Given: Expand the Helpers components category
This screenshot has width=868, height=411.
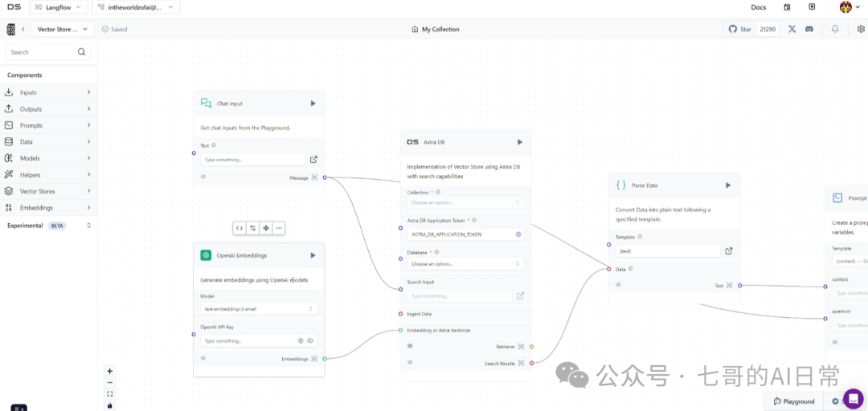Looking at the screenshot, I should click(48, 175).
